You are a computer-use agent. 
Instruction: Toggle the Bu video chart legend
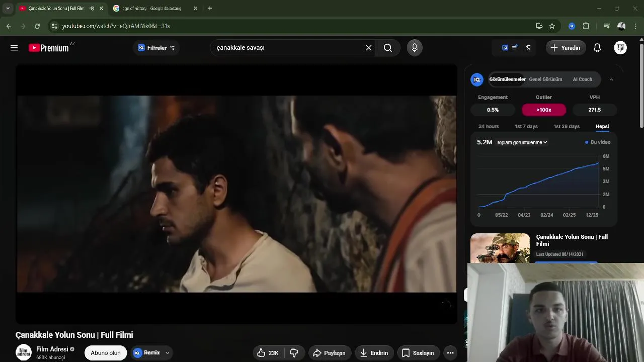598,142
